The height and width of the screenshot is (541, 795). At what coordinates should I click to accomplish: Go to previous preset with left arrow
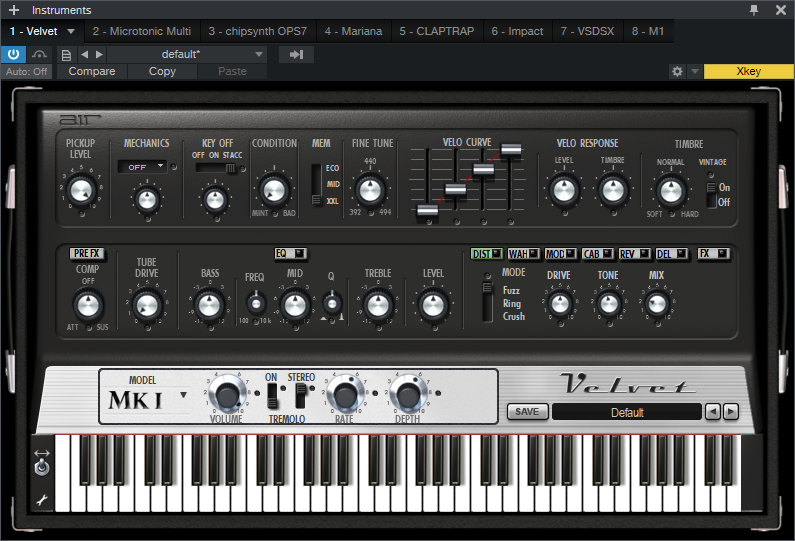(x=84, y=54)
